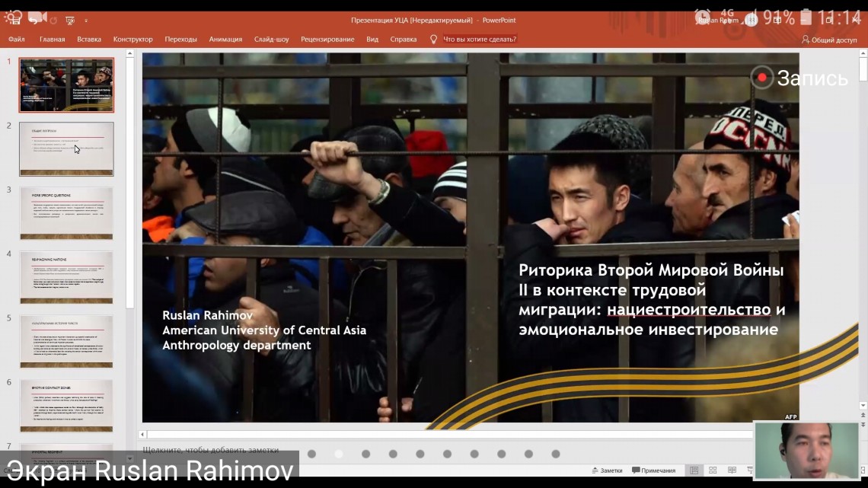
Task: Click the 'Что вы хотите сделать?' search field
Action: click(480, 40)
